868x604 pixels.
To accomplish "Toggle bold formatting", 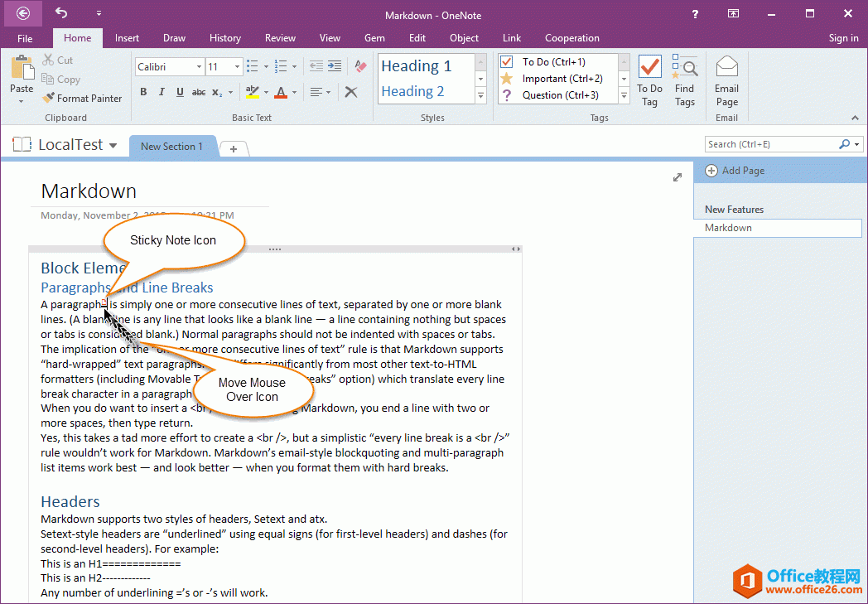I will pos(143,92).
